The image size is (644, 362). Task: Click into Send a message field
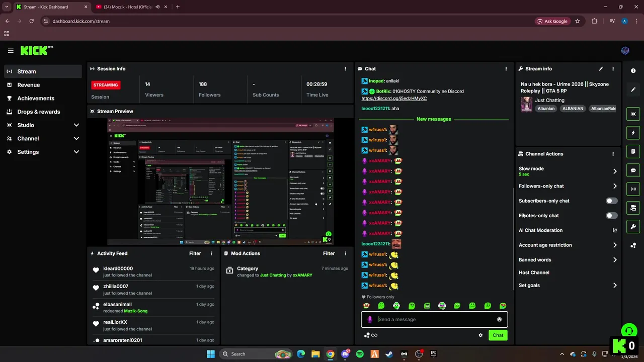tap(435, 319)
